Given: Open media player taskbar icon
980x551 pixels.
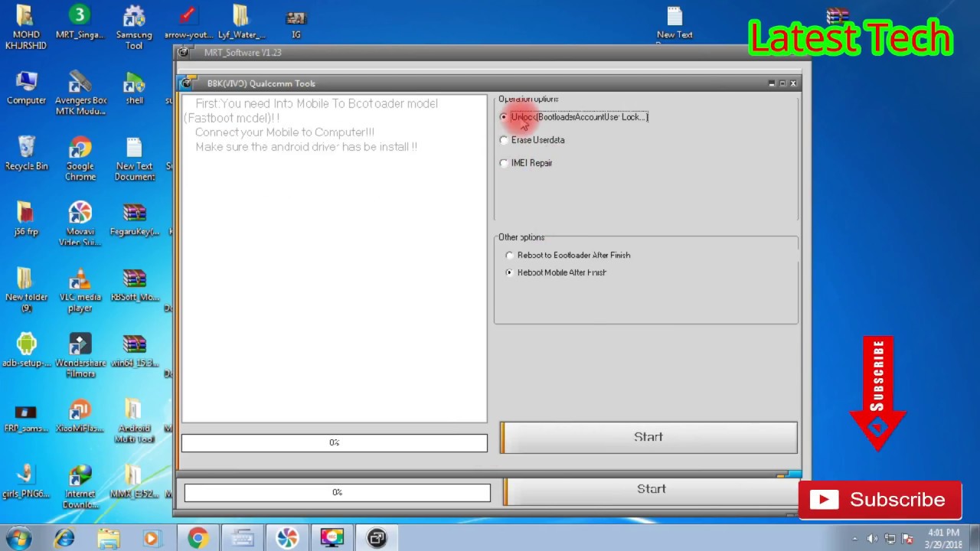Looking at the screenshot, I should click(152, 539).
